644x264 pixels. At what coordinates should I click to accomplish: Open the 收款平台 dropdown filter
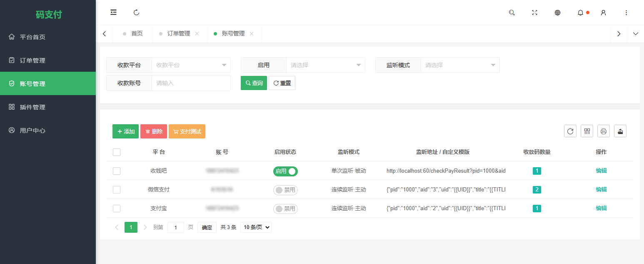191,65
